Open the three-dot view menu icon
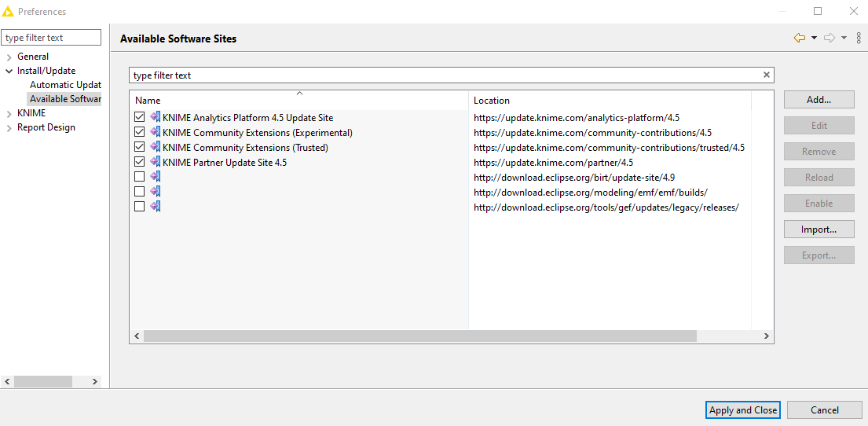This screenshot has width=868, height=426. pos(858,38)
